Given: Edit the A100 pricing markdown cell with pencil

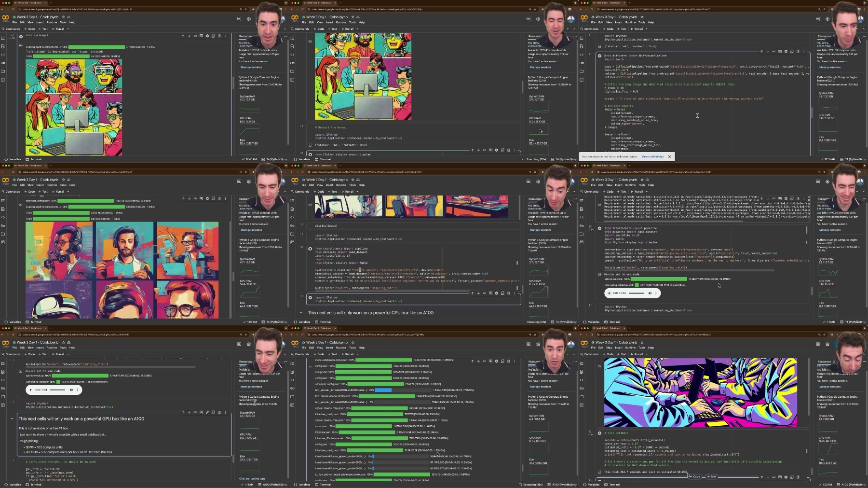Looking at the screenshot, I should (x=207, y=412).
